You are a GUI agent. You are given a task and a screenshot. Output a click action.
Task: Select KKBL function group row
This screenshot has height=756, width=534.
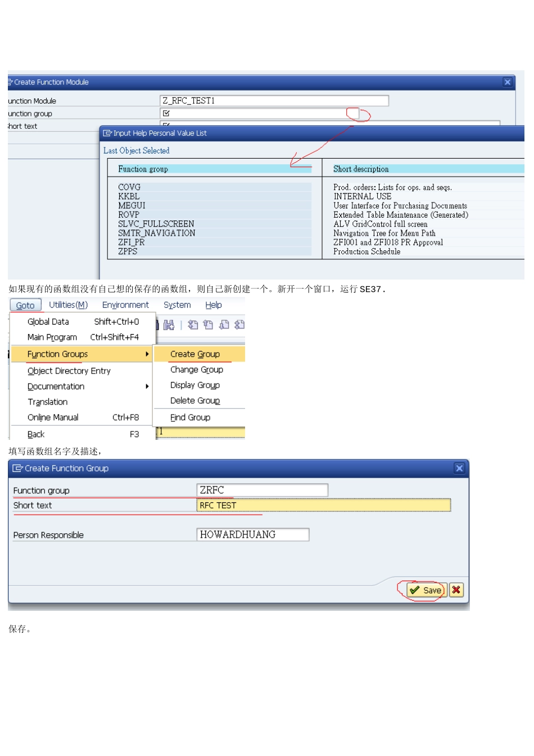pos(214,196)
